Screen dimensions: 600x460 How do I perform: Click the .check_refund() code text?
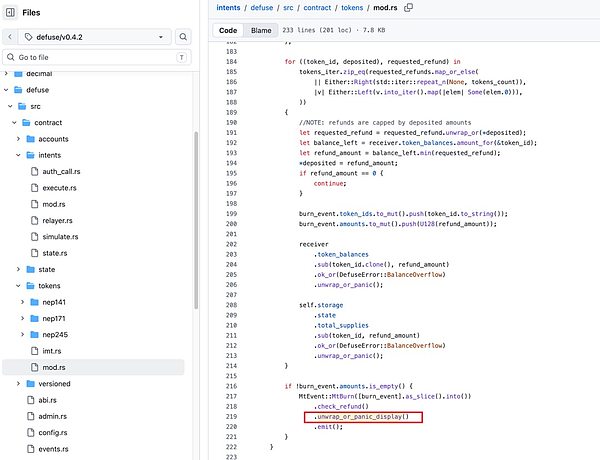(341, 406)
